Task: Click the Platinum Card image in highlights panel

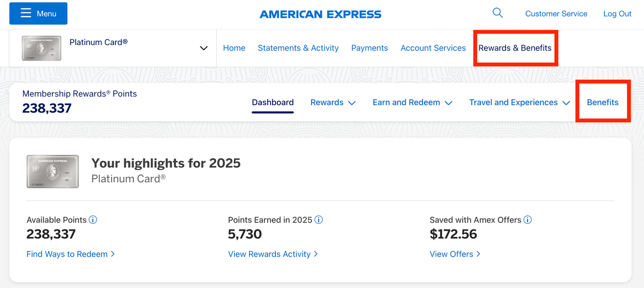Action: 53,172
